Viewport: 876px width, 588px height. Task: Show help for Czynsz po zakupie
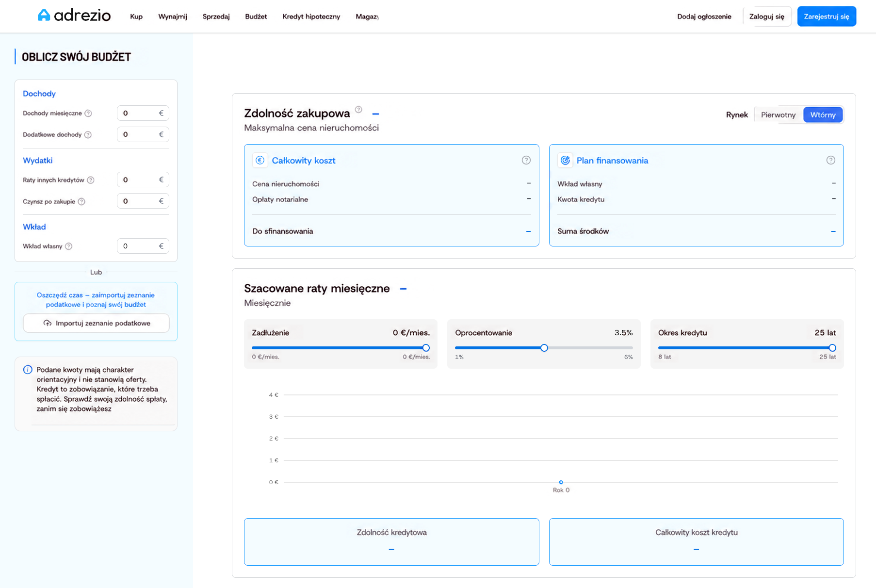click(81, 202)
